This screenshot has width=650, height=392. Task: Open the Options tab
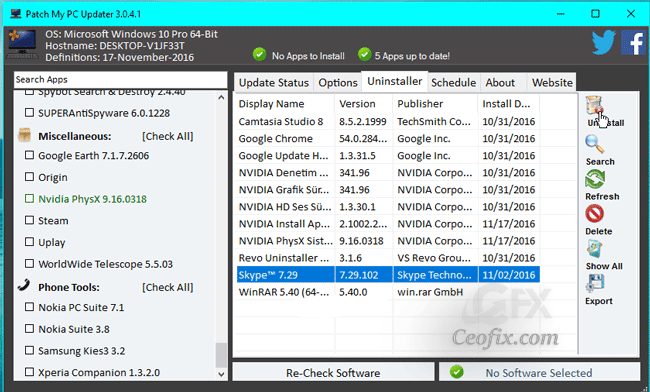coord(338,83)
